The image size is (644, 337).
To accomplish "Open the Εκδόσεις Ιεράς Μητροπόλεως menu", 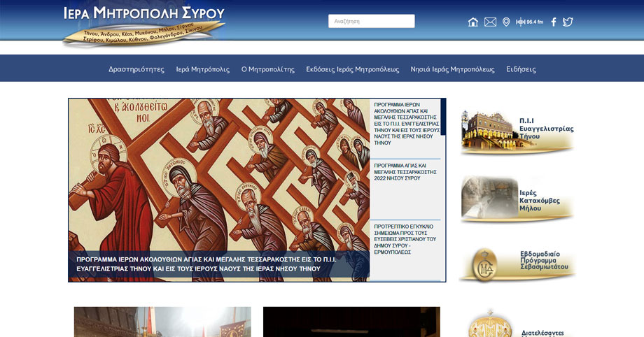I will coord(352,69).
